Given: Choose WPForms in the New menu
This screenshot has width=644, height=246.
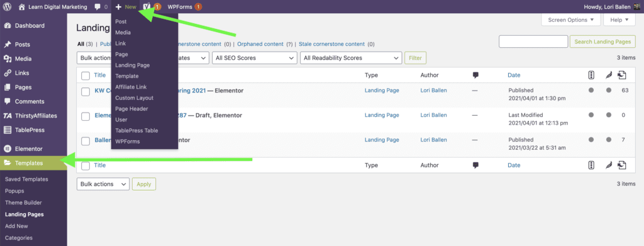Looking at the screenshot, I should 127,142.
